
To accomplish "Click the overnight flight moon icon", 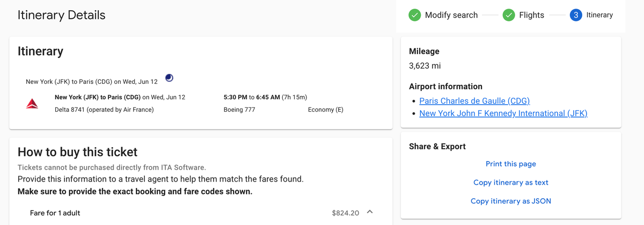I will click(169, 78).
